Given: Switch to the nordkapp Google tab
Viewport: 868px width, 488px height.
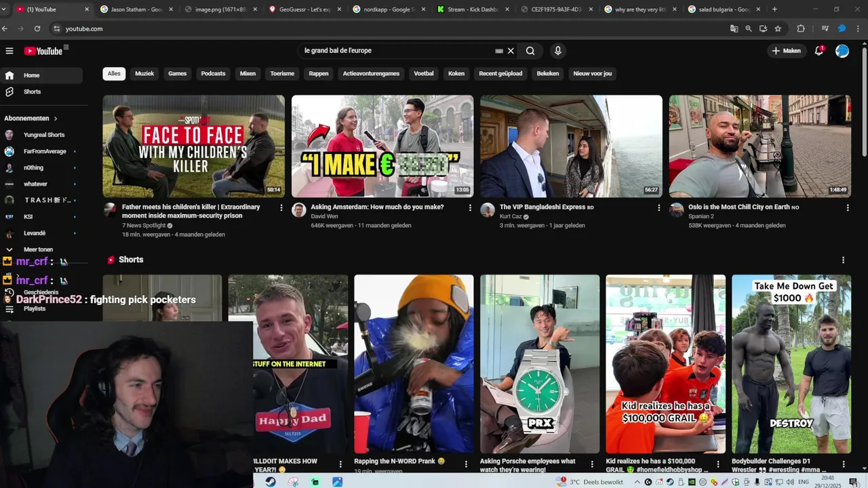Looking at the screenshot, I should 390,9.
